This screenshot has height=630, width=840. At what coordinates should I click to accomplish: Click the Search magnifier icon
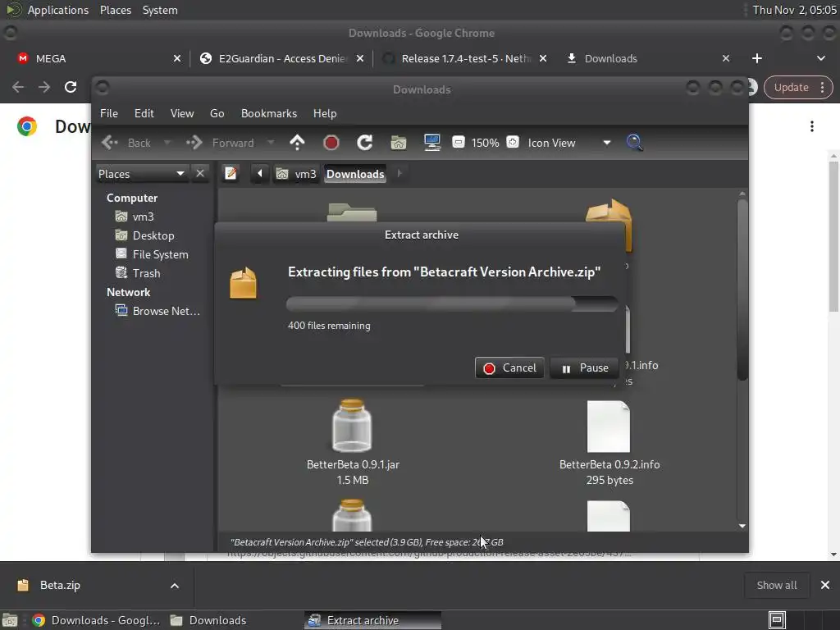coord(634,143)
